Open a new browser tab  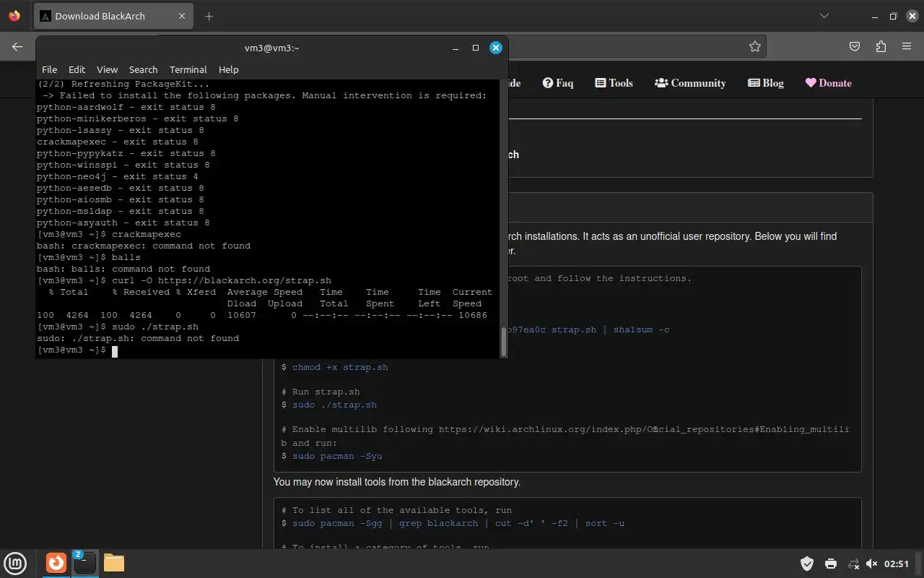[x=209, y=16]
